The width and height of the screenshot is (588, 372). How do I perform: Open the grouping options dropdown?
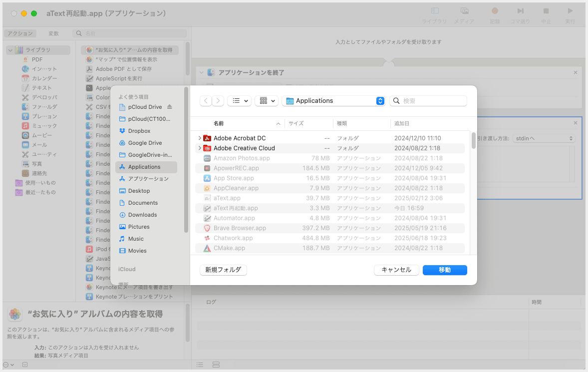click(x=267, y=101)
